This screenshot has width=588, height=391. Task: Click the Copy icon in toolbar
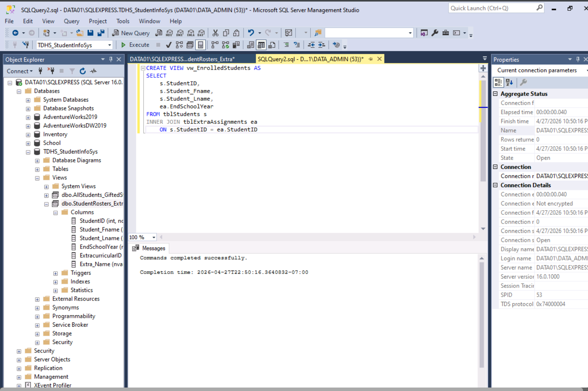click(x=226, y=33)
